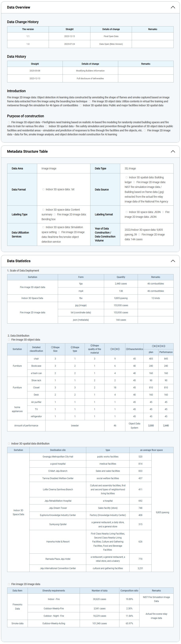
Task: Click the square marker before 'Indoor 3D spatial data distribution'
Action: tap(9, 444)
